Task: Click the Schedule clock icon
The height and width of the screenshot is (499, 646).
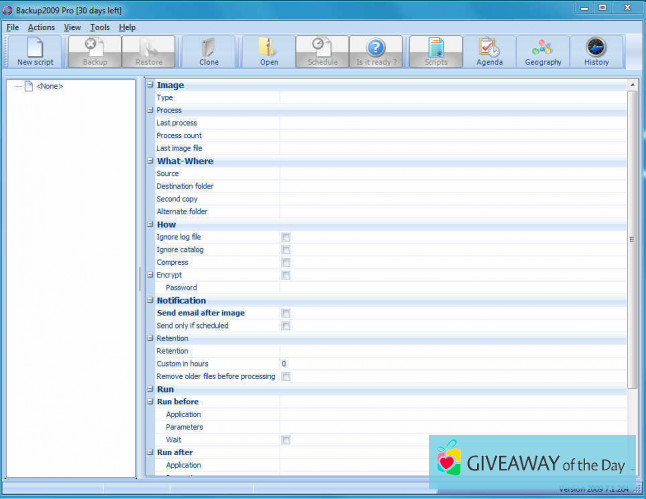Action: coord(322,51)
